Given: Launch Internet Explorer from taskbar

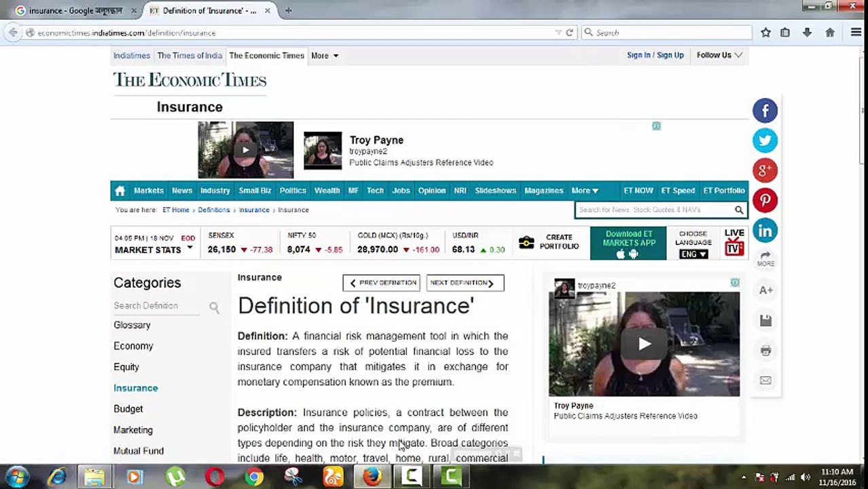Looking at the screenshot, I should [57, 477].
